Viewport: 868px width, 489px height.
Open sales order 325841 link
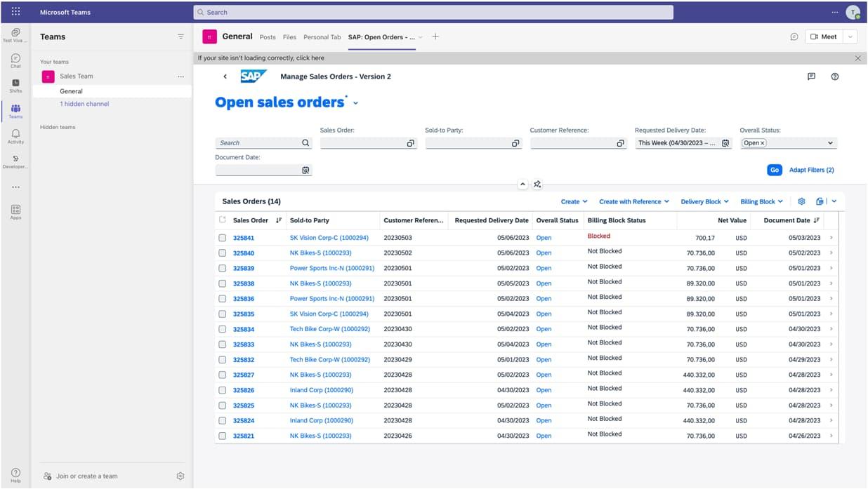(244, 238)
